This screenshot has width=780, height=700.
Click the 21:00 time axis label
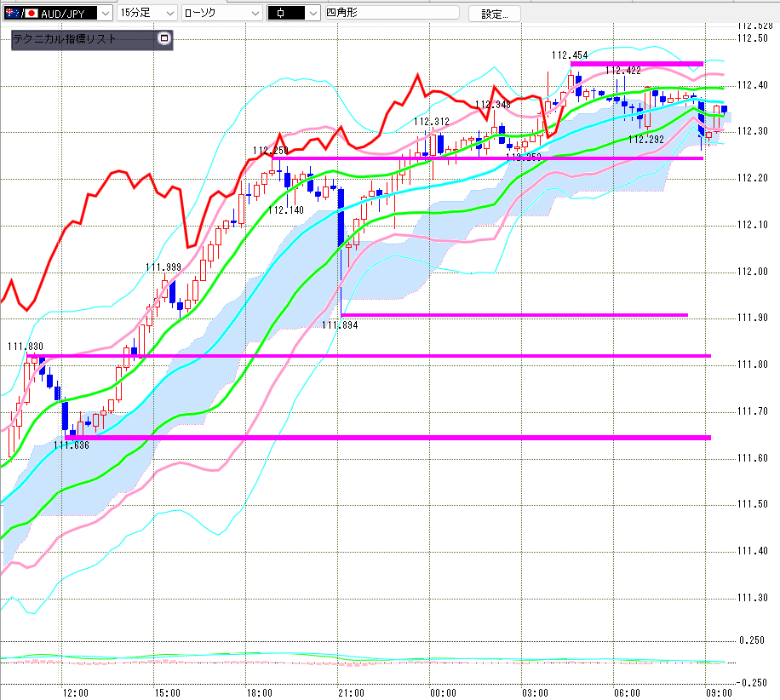tap(351, 693)
